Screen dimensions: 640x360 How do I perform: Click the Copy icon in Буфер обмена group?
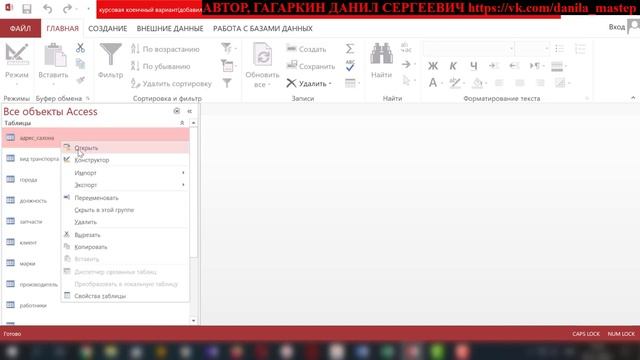click(80, 64)
